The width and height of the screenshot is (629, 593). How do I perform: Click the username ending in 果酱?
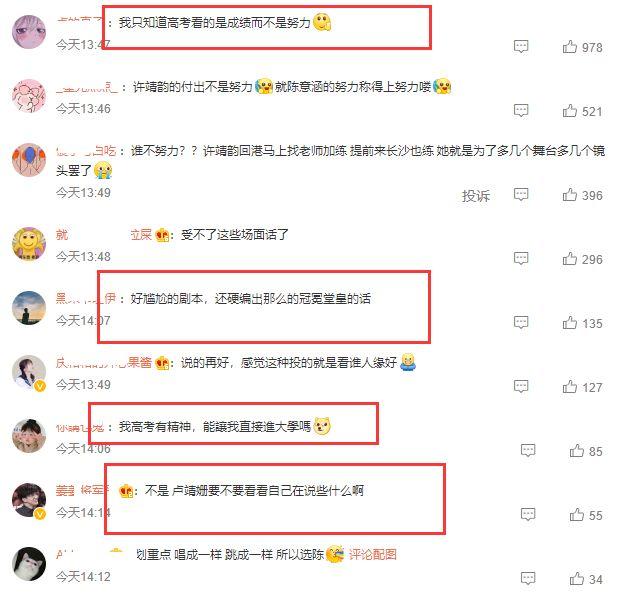(x=103, y=362)
